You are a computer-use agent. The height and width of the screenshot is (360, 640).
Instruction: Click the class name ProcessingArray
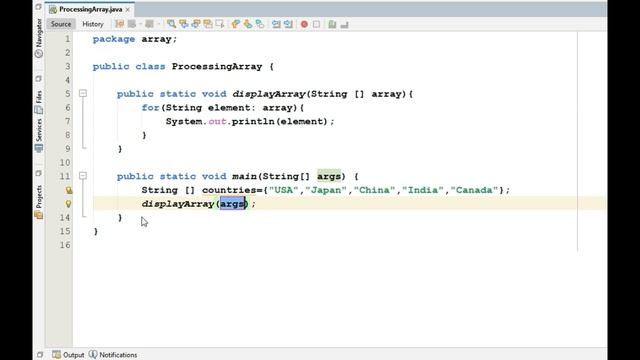coord(217,67)
